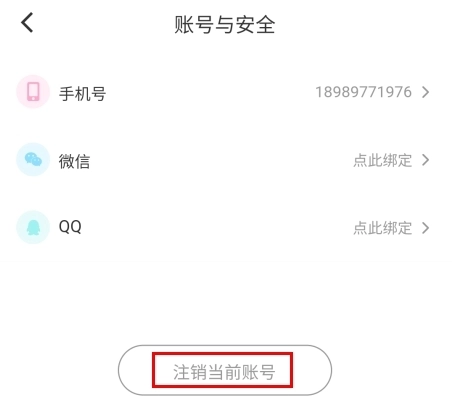456x402 pixels.
Task: Open the chevron in the QQ row
Action: [425, 228]
